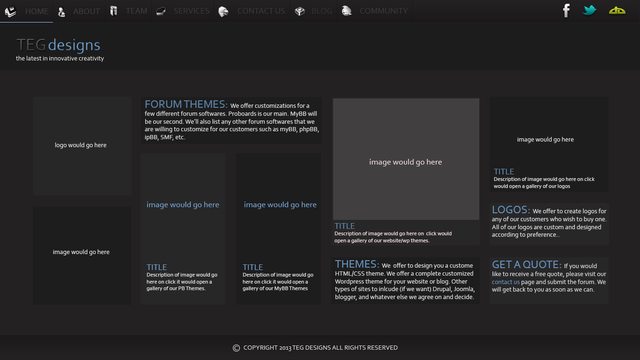Follow the 'contact us' link in quote box
Screen dimensions: 640x360
pyautogui.click(x=505, y=282)
